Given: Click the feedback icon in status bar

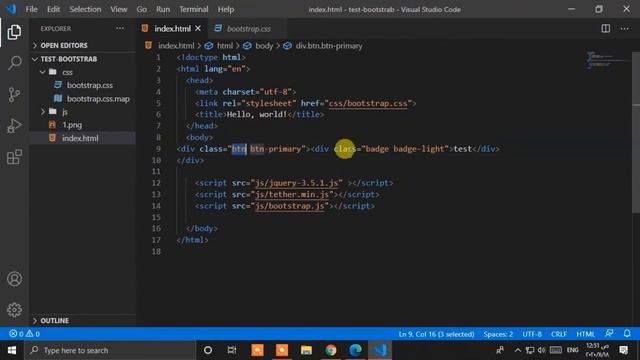Looking at the screenshot, I should [x=609, y=333].
